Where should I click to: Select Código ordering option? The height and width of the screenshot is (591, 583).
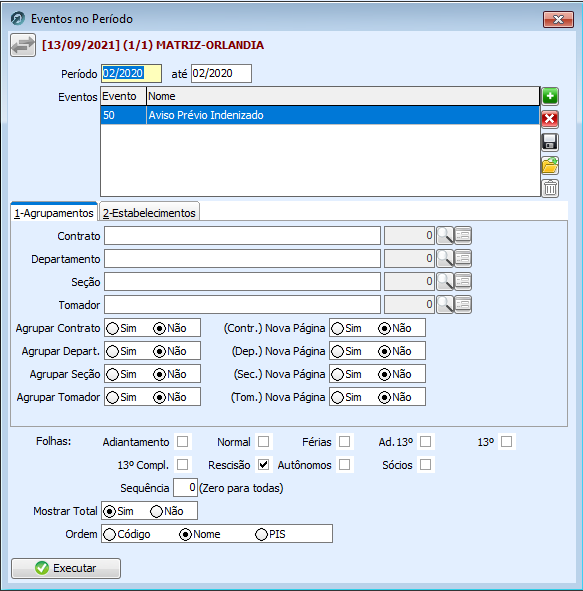click(x=109, y=534)
